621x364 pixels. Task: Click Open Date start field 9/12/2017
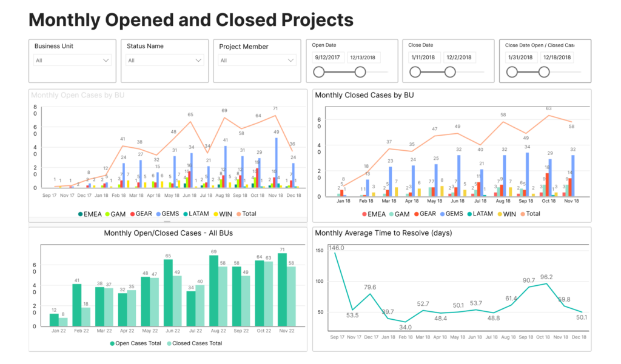tap(327, 58)
